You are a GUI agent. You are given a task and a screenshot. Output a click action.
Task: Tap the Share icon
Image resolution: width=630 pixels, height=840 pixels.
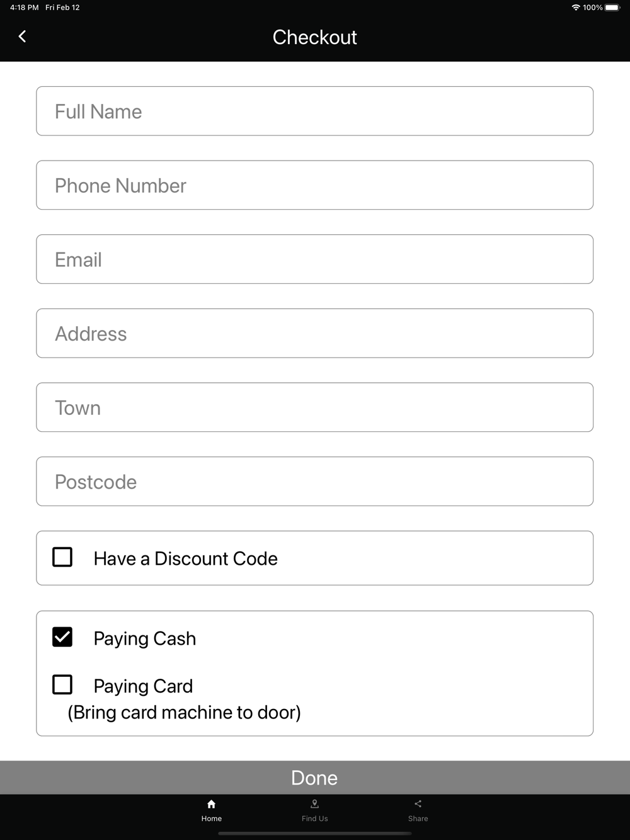point(418,804)
